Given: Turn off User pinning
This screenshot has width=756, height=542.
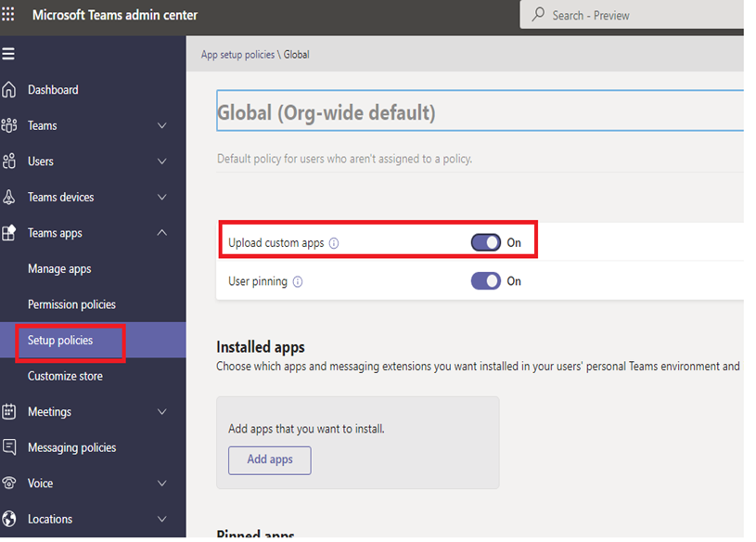Looking at the screenshot, I should point(486,280).
